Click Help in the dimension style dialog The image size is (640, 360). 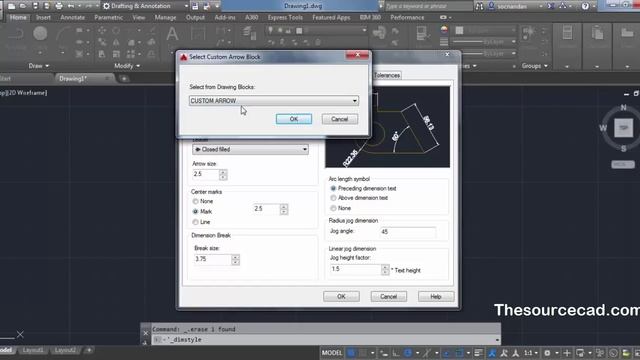[436, 296]
